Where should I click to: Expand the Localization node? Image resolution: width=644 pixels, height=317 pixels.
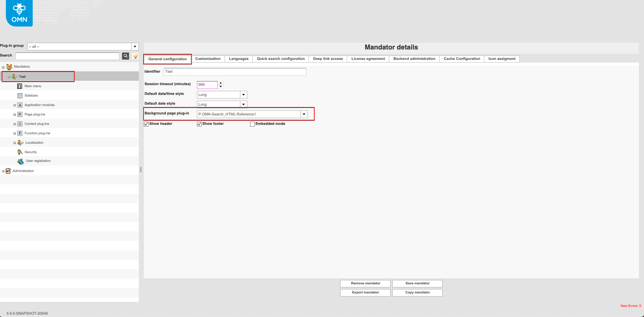coord(14,143)
